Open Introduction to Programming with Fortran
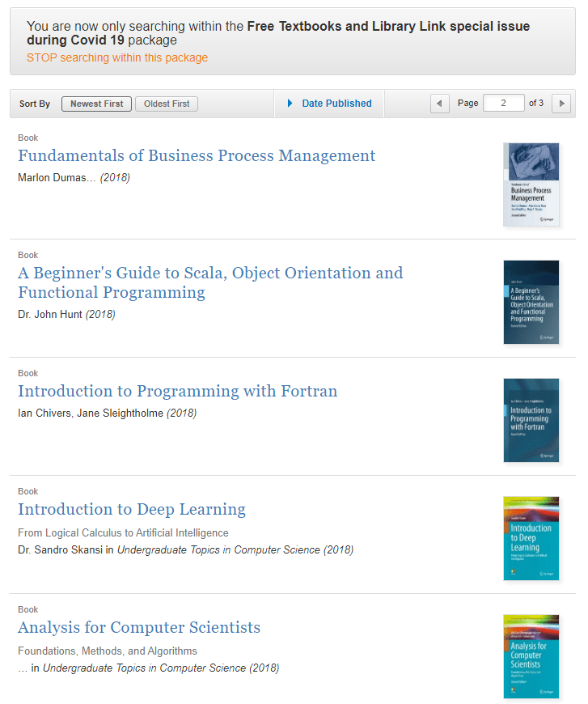588x704 pixels. pyautogui.click(x=177, y=391)
